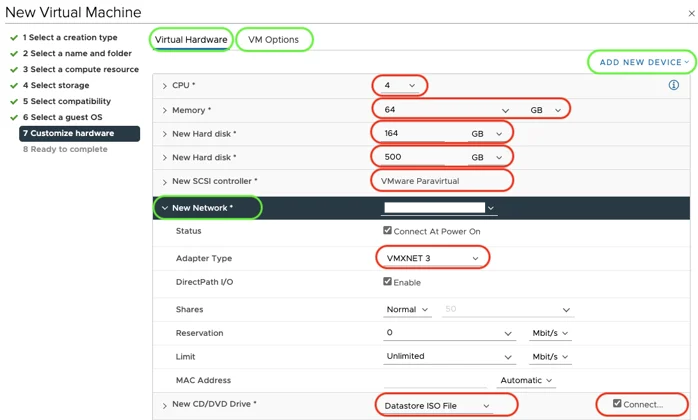
Task: Open the MAC Address Automatic dropdown
Action: tap(526, 381)
